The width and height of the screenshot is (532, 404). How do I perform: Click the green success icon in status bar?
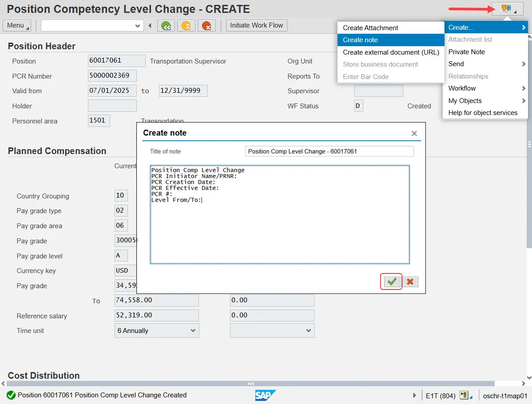point(11,395)
